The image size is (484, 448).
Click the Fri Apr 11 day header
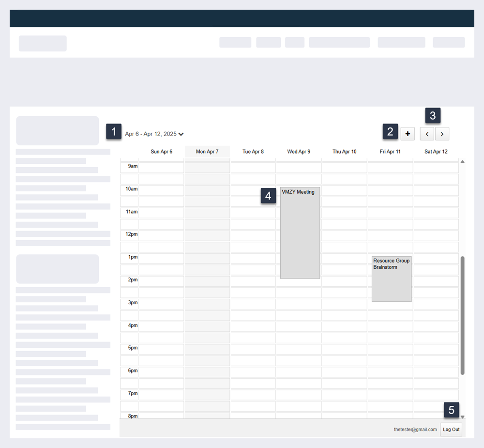click(390, 152)
